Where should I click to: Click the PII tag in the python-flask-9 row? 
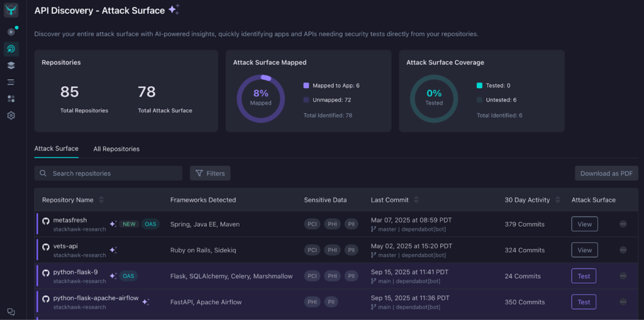pyautogui.click(x=351, y=275)
